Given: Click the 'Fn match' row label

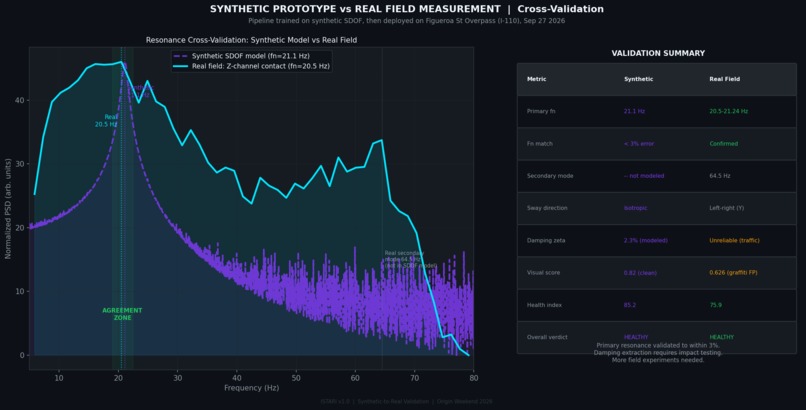Looking at the screenshot, I should [x=539, y=144].
